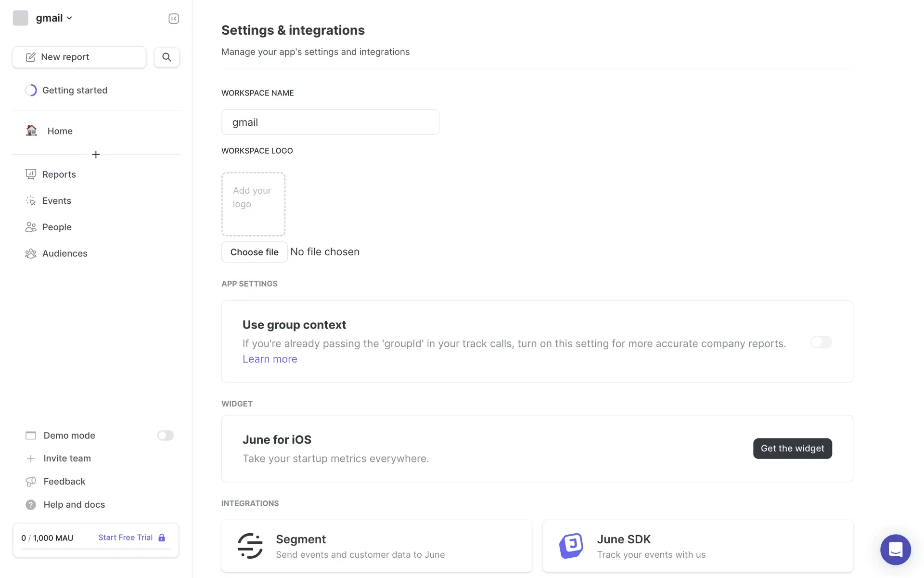Go to the People page

point(57,227)
